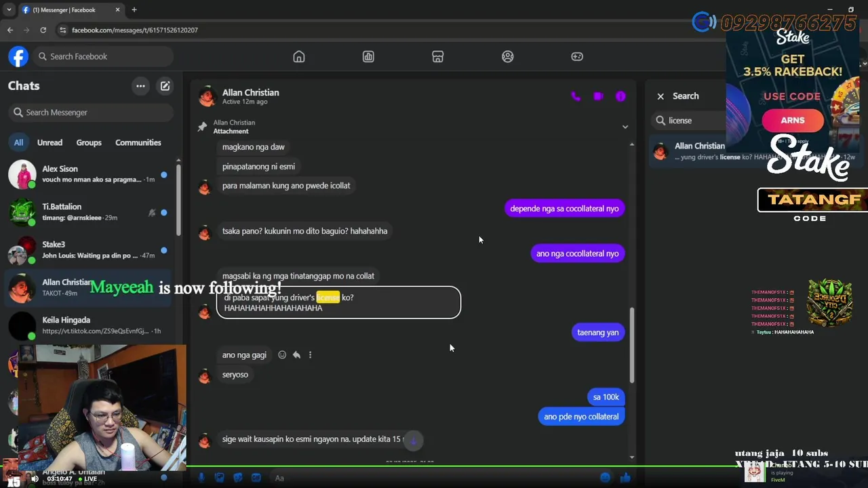868x488 pixels.
Task: Click message 'ano pde nyo collateral'
Action: point(581,417)
